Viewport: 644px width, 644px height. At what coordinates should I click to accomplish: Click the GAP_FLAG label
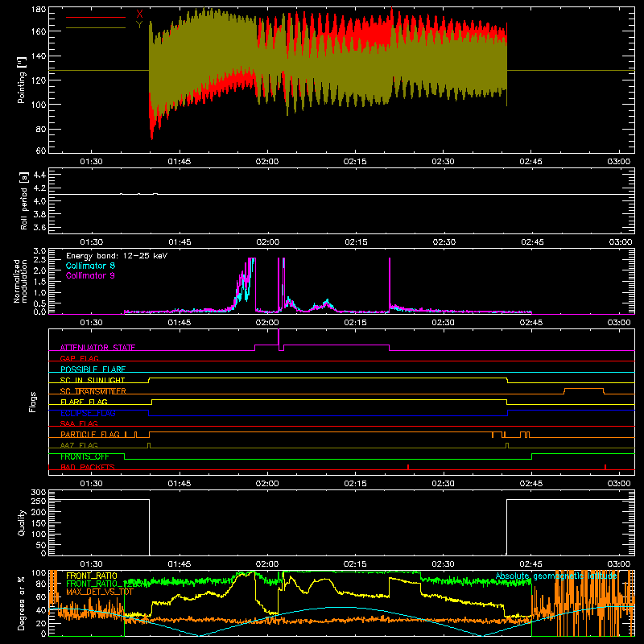[79, 358]
